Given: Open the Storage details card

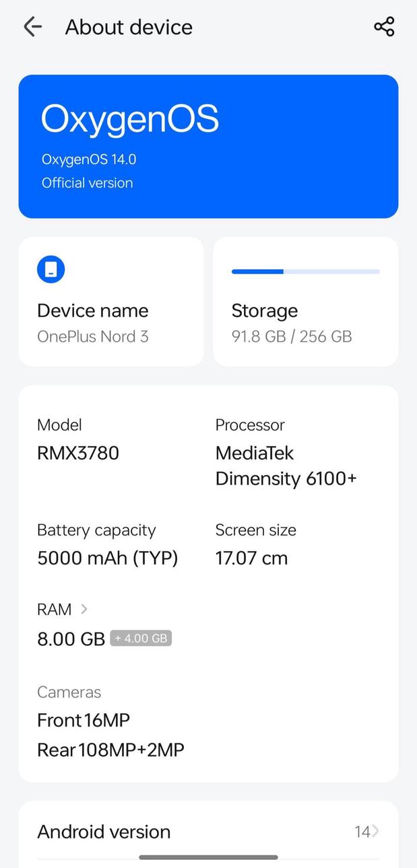Looking at the screenshot, I should [304, 301].
